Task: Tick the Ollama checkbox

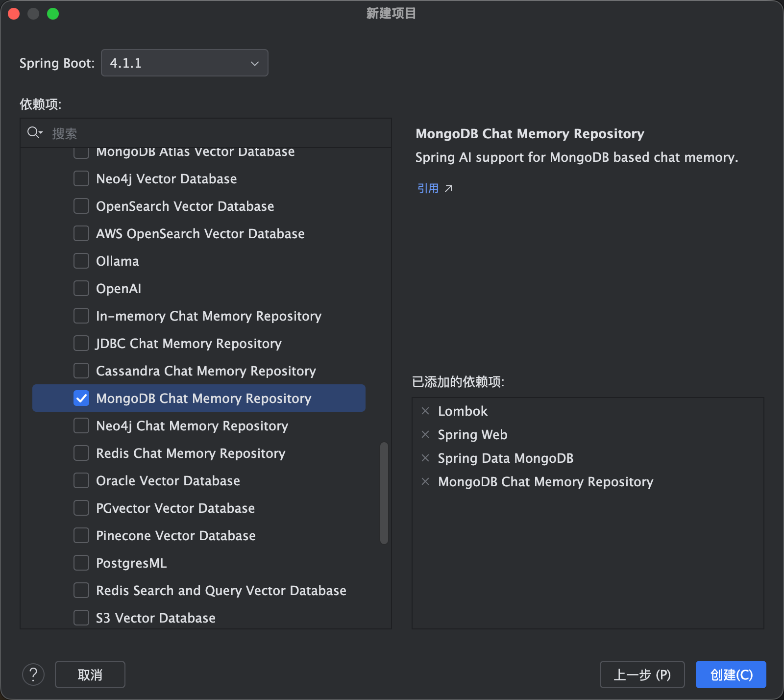Action: point(81,261)
